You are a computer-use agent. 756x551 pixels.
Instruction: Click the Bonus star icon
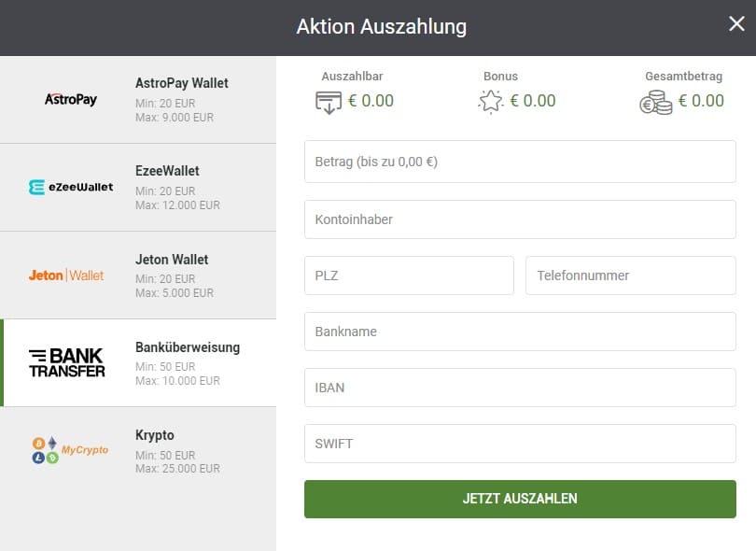[x=491, y=99]
